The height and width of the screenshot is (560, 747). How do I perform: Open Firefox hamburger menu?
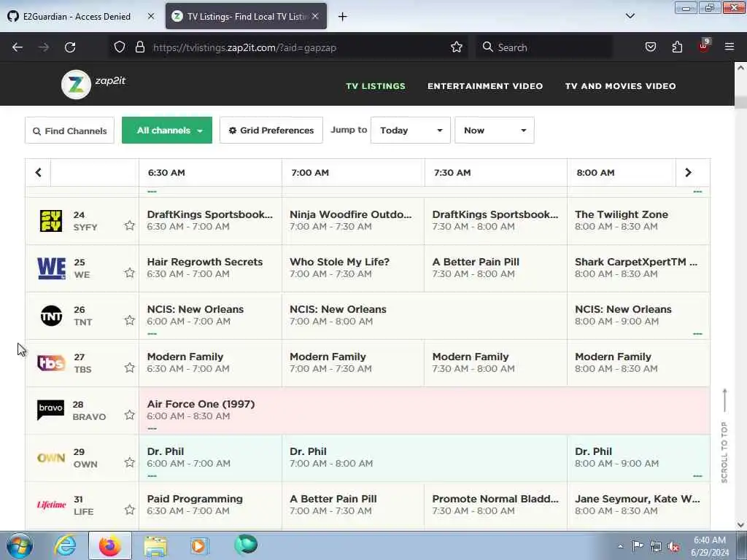point(729,47)
